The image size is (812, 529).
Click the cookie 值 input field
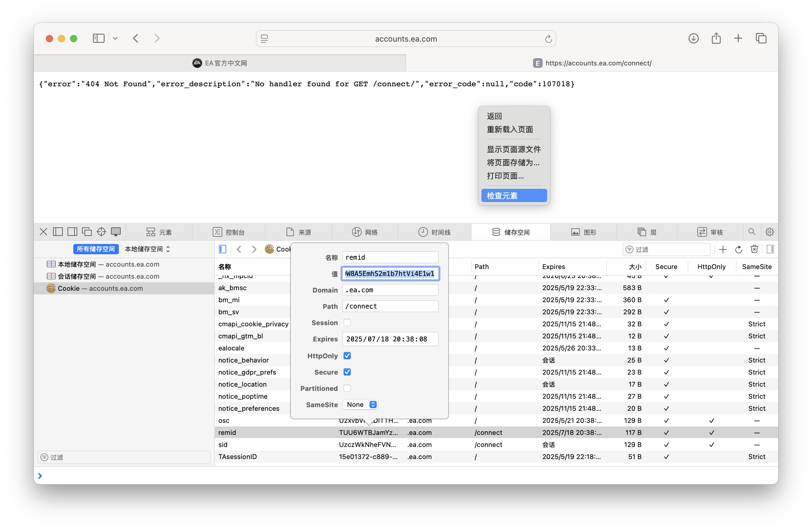[x=390, y=274]
